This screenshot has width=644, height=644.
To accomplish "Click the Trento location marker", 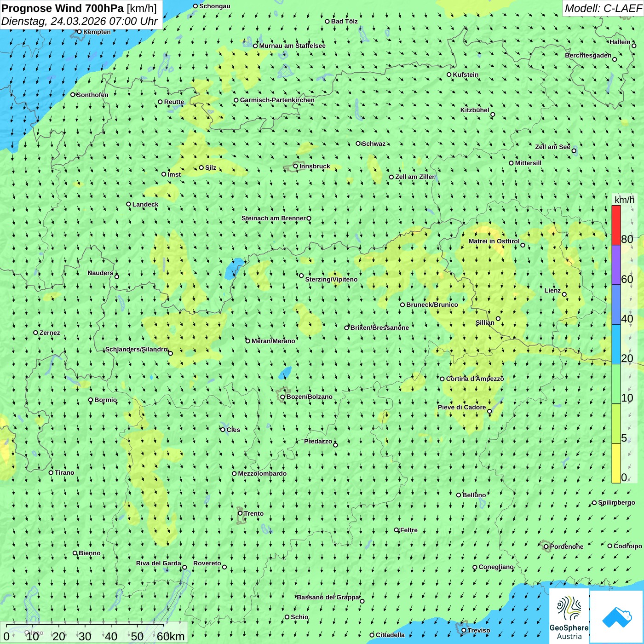I will (240, 513).
